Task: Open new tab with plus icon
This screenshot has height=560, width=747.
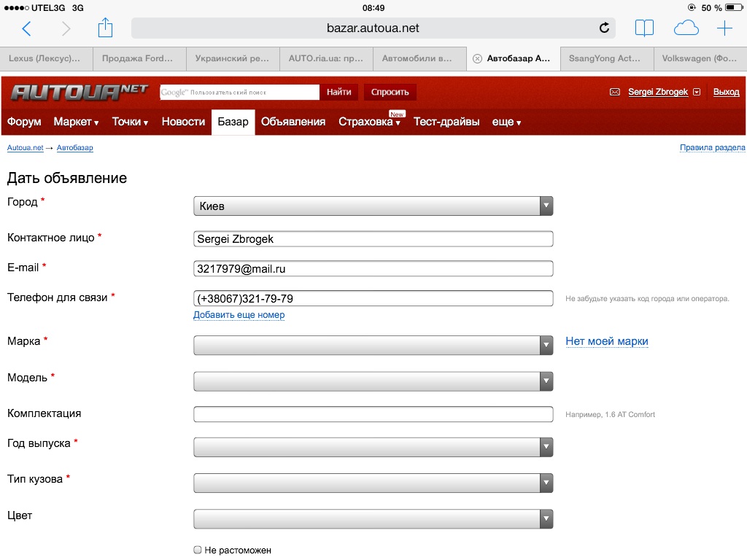Action: (x=724, y=28)
